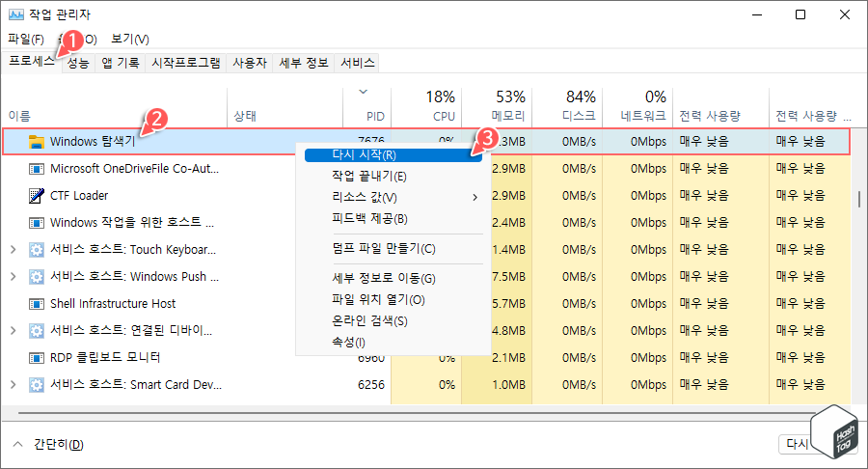Viewport: 868px width, 469px height.
Task: Expand 서비스 호스트: Windows Push row
Action: tap(14, 276)
